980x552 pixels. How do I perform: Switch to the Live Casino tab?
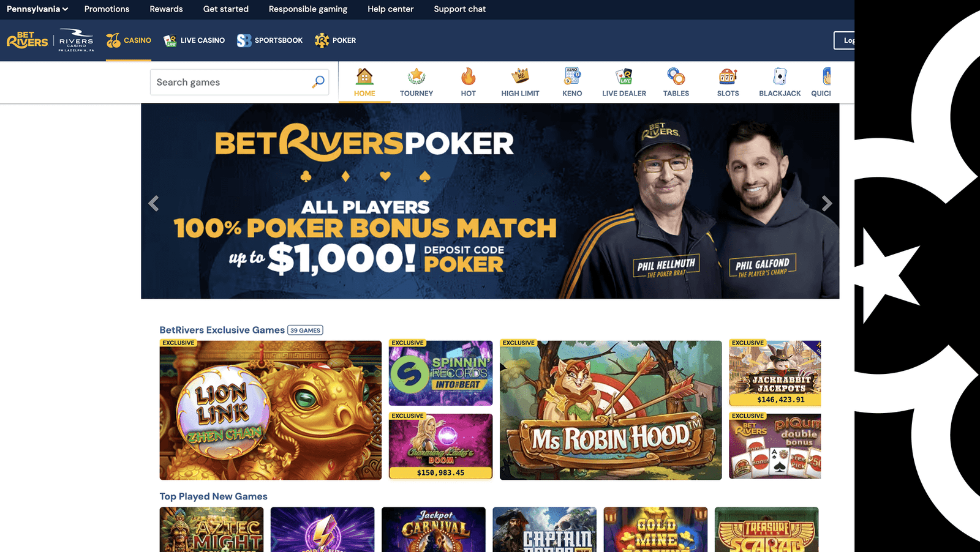(x=194, y=40)
